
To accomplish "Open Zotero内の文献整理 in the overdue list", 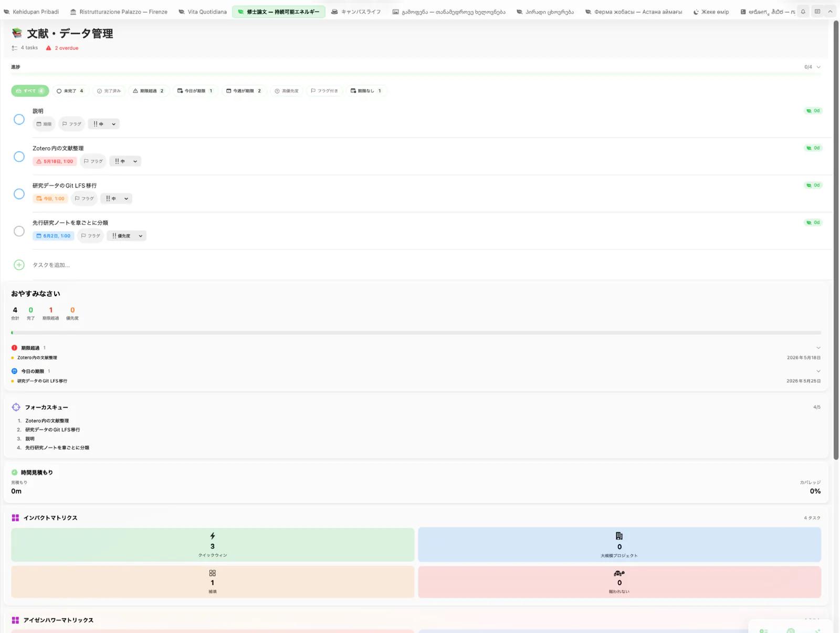I will [x=37, y=358].
